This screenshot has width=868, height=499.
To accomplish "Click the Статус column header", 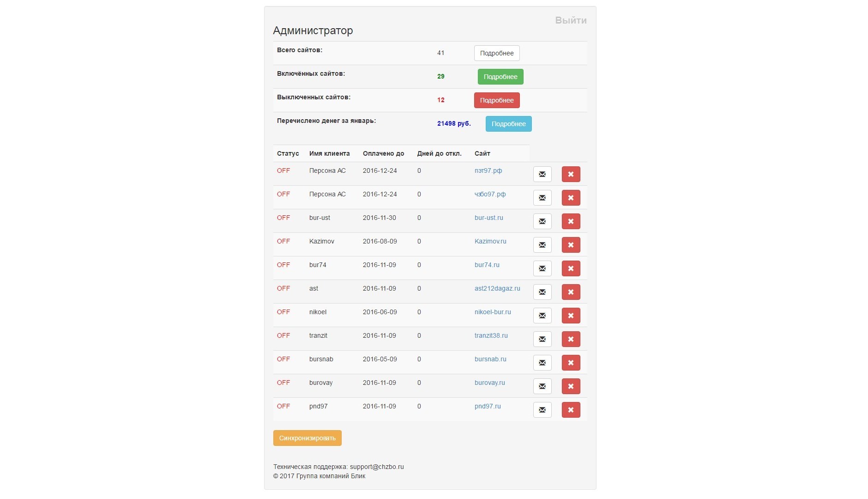I will click(x=288, y=153).
